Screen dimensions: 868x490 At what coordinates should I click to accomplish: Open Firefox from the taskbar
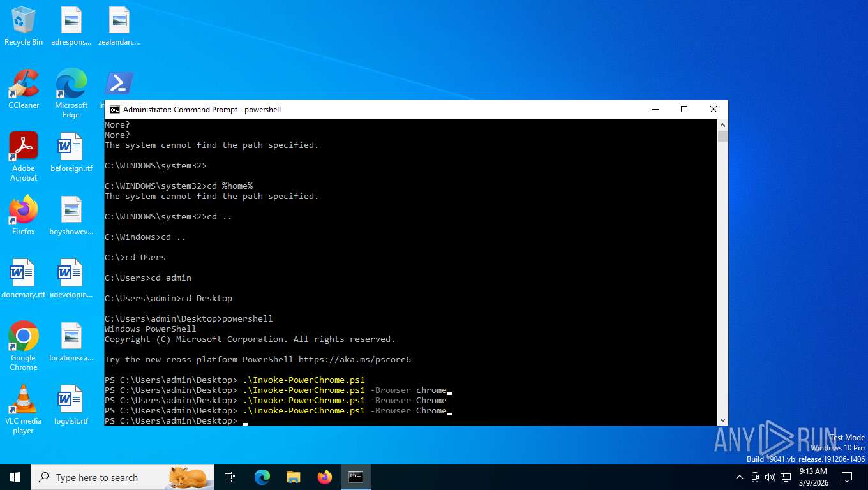pos(325,477)
